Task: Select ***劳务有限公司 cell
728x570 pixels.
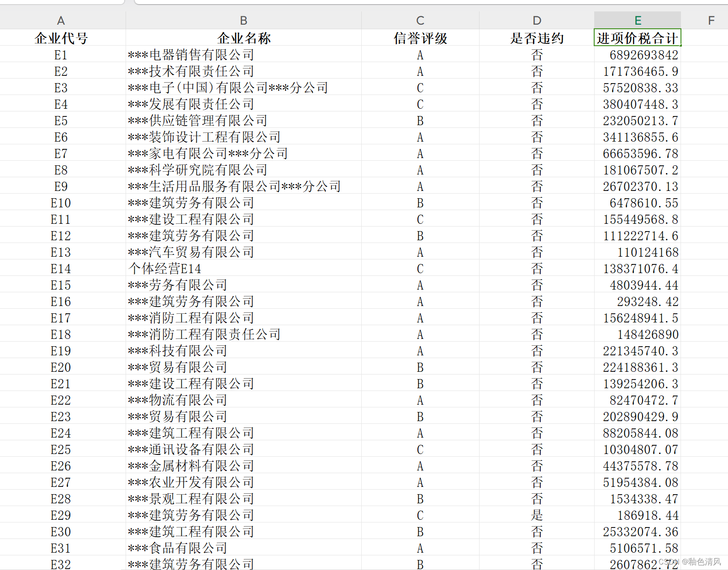Action: tap(243, 285)
